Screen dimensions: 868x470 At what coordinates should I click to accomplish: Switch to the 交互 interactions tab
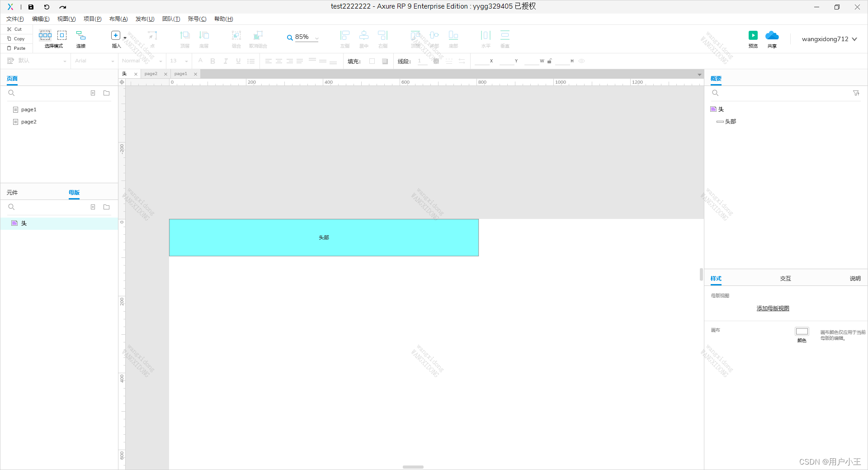click(786, 279)
